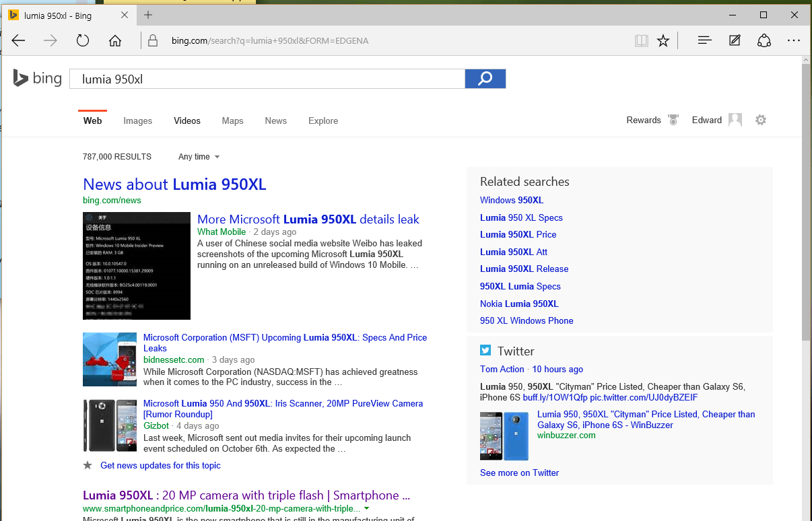Refresh the page with reload icon
Screen dimensions: 812x521
tap(83, 41)
